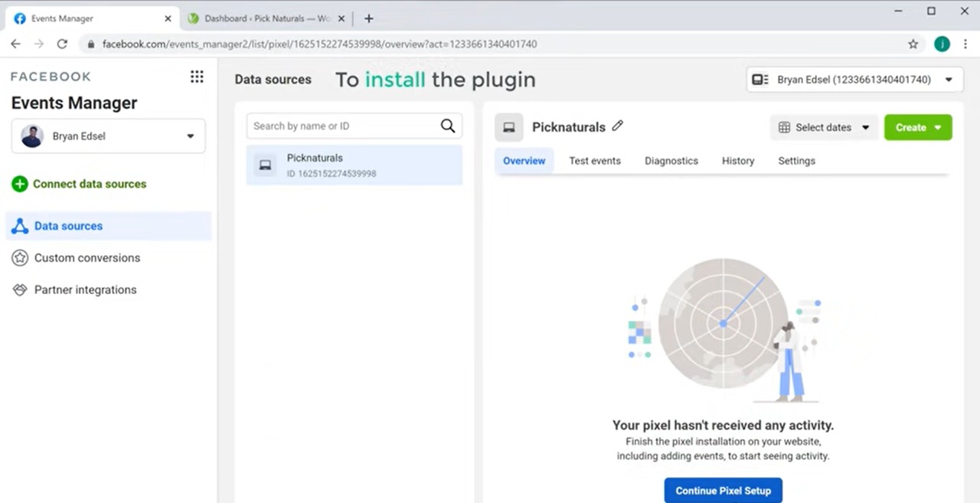Open a new browser tab with plus
Image resolution: width=980 pixels, height=503 pixels.
(x=368, y=18)
